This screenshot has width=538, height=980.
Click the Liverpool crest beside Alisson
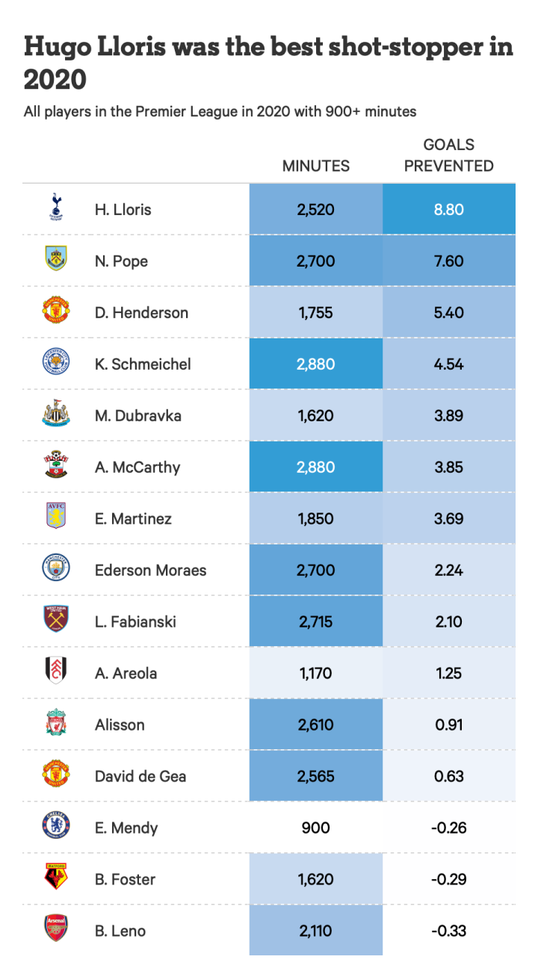(x=56, y=723)
